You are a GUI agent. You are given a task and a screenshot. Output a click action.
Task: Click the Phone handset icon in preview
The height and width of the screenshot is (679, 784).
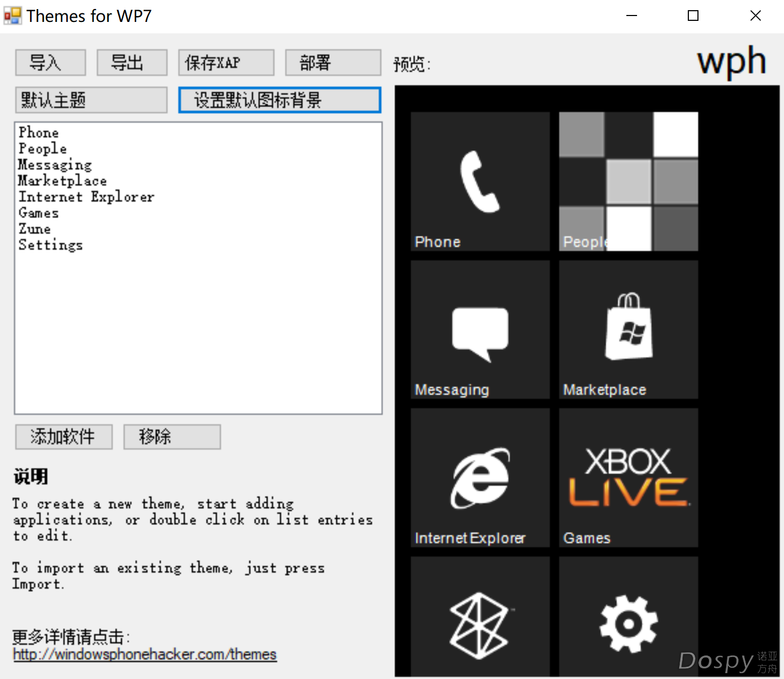pyautogui.click(x=479, y=181)
